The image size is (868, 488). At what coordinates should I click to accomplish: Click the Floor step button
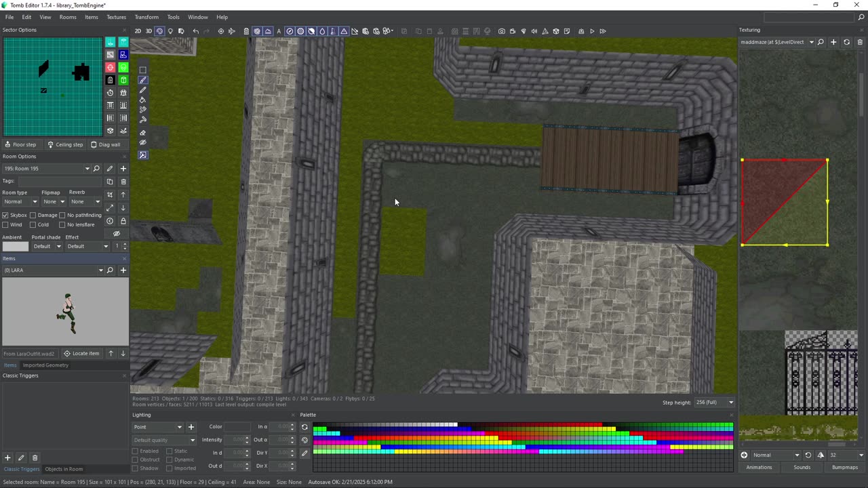click(x=21, y=144)
